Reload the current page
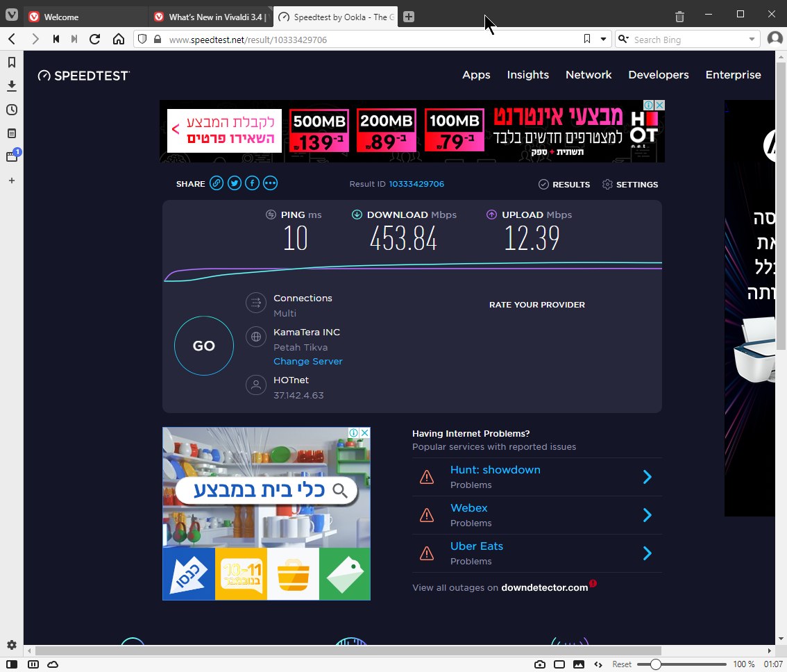Screen dimensions: 787x672 (95, 39)
